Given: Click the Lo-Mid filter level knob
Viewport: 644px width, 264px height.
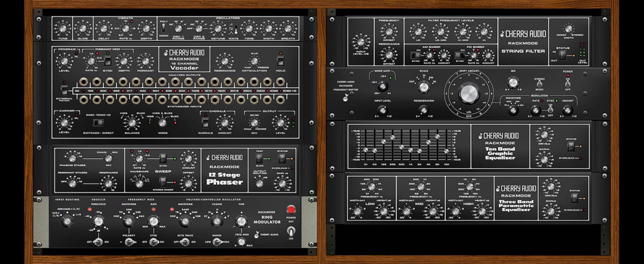Looking at the screenshot, I should pos(441,31).
